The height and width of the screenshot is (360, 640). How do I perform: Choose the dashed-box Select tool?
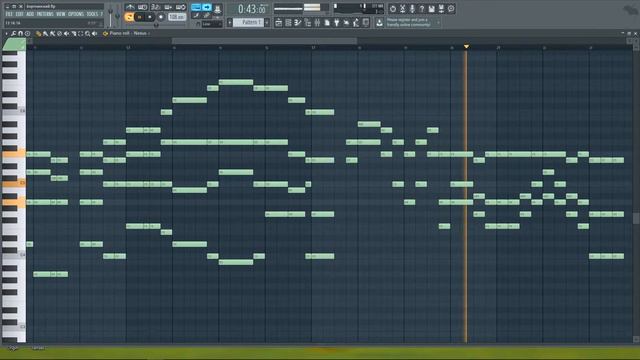(80, 33)
